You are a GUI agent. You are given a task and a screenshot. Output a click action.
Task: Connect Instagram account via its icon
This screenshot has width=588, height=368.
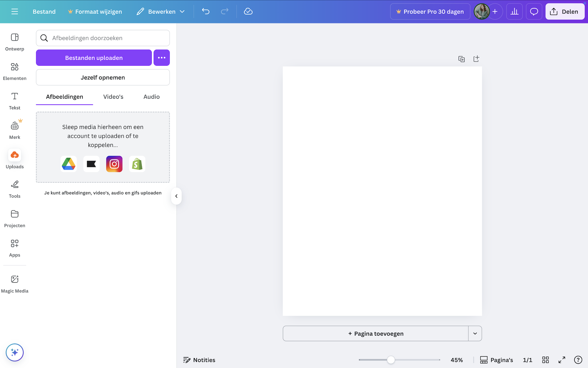pyautogui.click(x=114, y=164)
